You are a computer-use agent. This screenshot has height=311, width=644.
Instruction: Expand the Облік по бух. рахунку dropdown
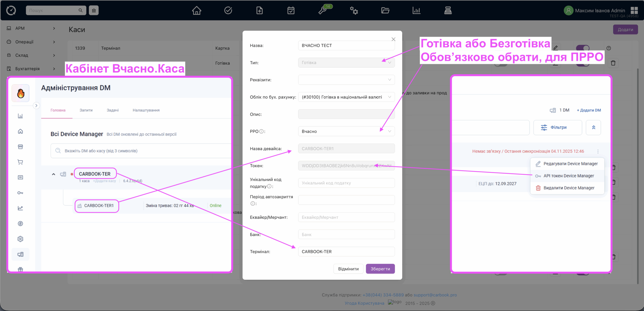[x=346, y=97]
